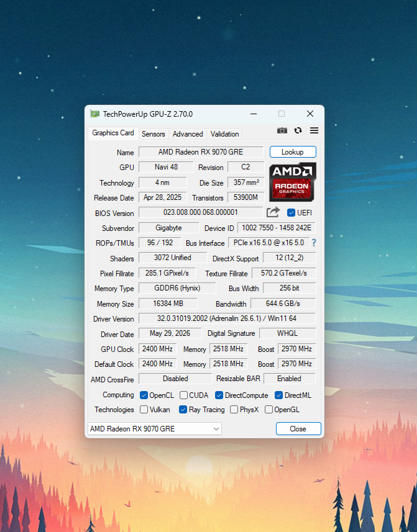The image size is (417, 532).
Task: Open the hamburger menu icon
Action: pyautogui.click(x=314, y=130)
